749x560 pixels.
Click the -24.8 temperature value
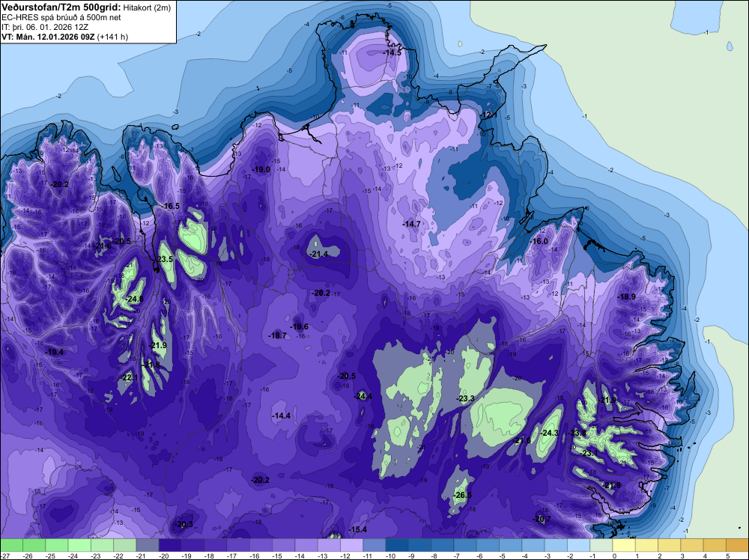point(134,299)
